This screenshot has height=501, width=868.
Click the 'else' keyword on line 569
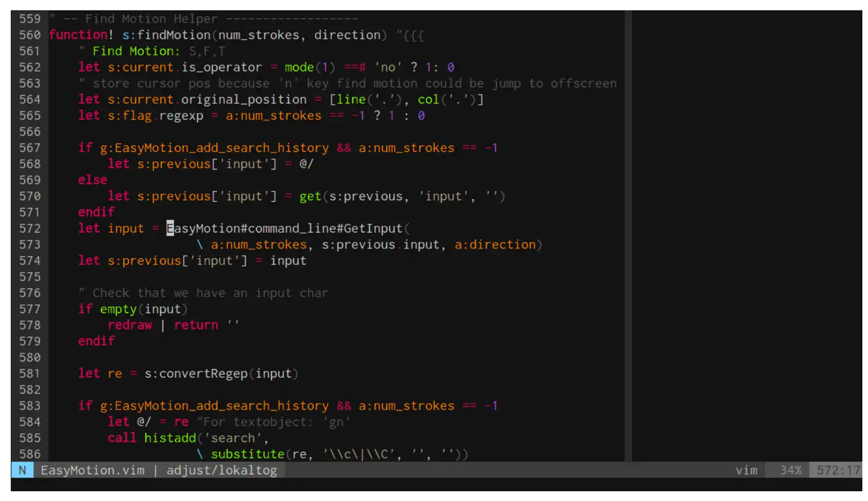[93, 180]
